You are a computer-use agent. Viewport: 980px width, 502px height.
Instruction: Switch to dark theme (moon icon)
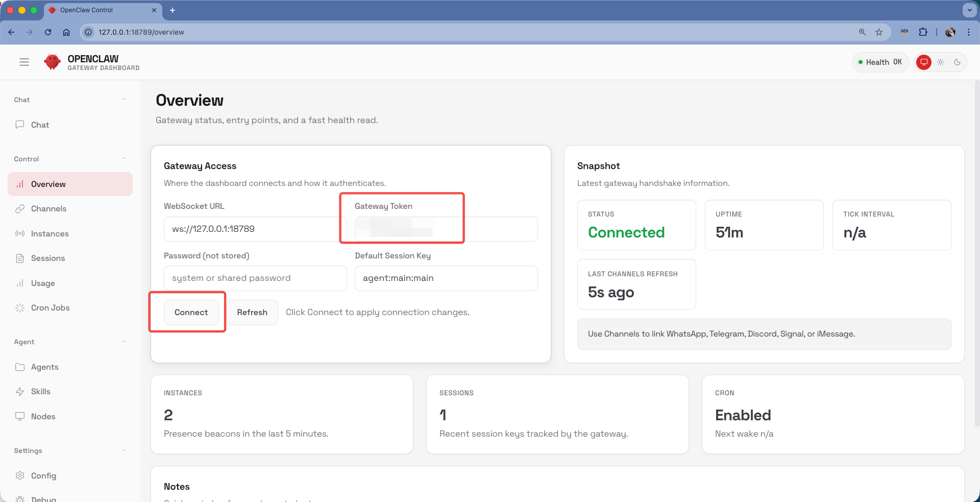tap(957, 62)
